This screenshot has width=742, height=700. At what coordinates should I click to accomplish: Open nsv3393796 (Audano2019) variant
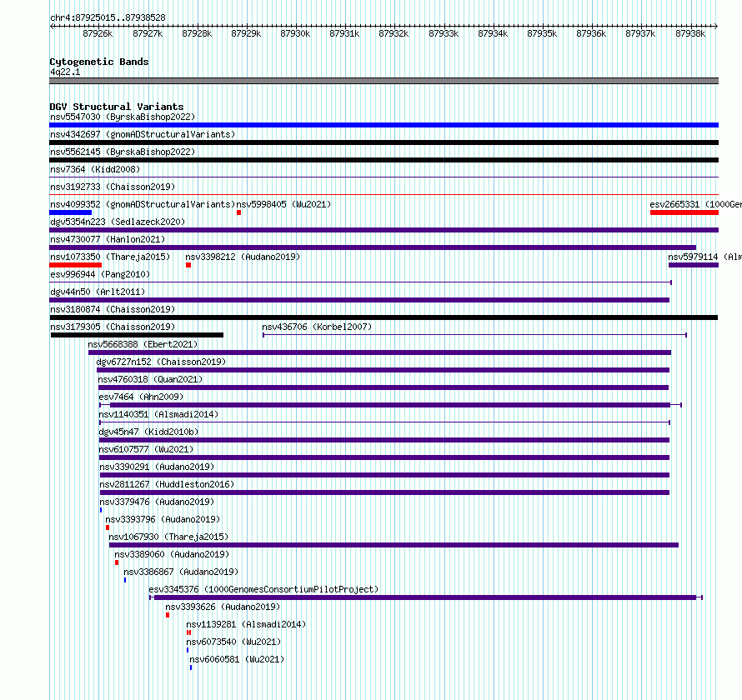[163, 519]
